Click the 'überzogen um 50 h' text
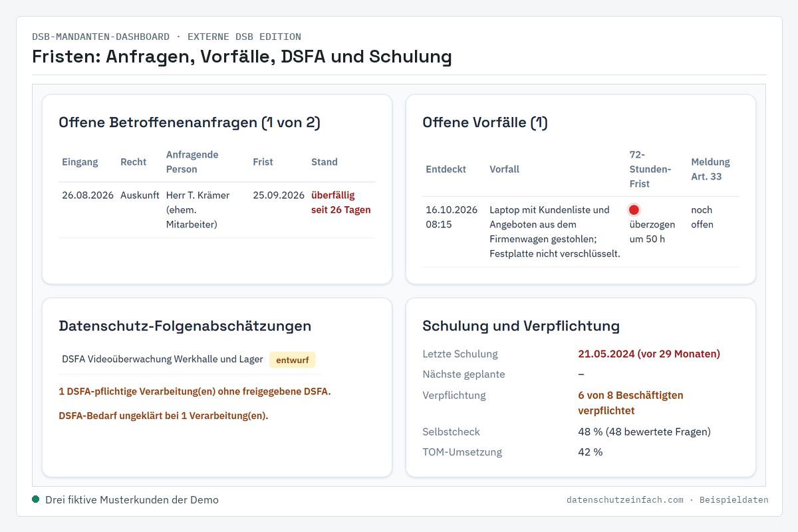Image resolution: width=798 pixels, height=532 pixels. coord(652,231)
